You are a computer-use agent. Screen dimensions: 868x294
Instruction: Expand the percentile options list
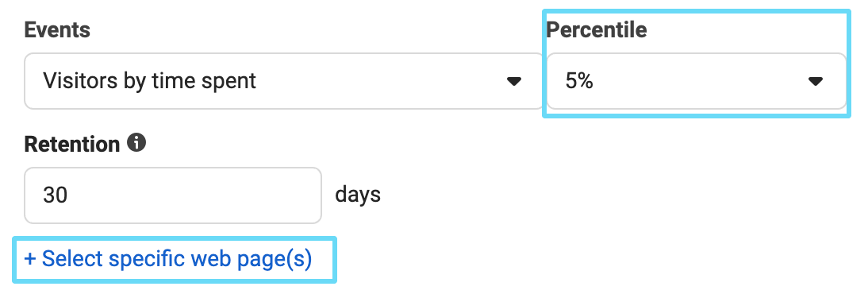pos(697,81)
